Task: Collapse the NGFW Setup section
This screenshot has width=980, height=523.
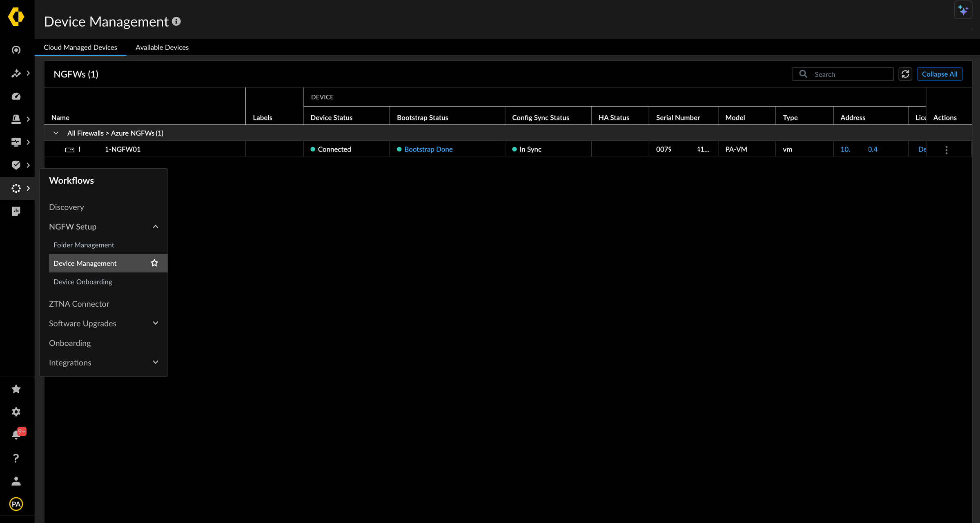Action: tap(155, 227)
